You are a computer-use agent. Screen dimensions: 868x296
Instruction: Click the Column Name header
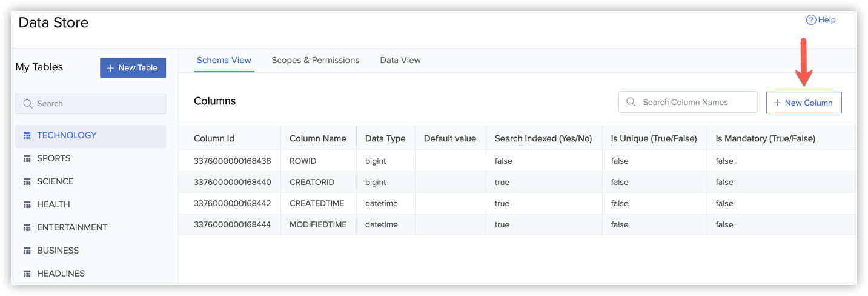pos(317,139)
